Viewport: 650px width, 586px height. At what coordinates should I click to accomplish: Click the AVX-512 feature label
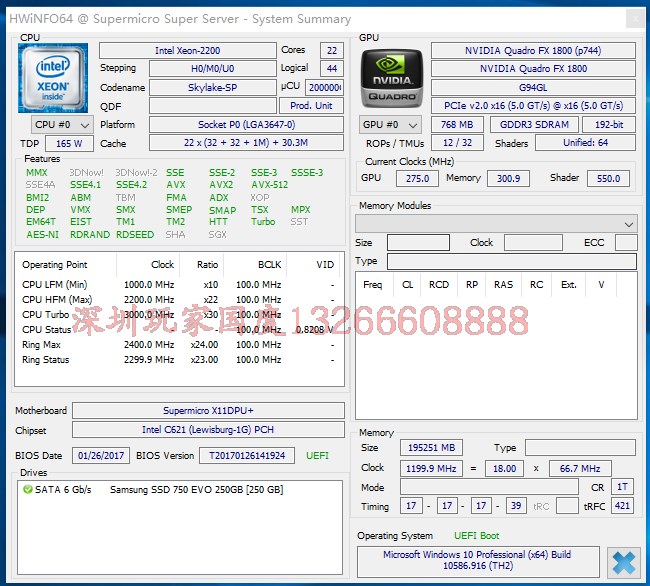(x=269, y=185)
